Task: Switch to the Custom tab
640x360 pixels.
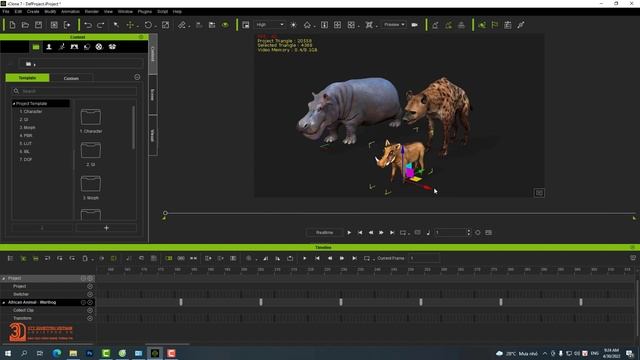Action: (71, 78)
